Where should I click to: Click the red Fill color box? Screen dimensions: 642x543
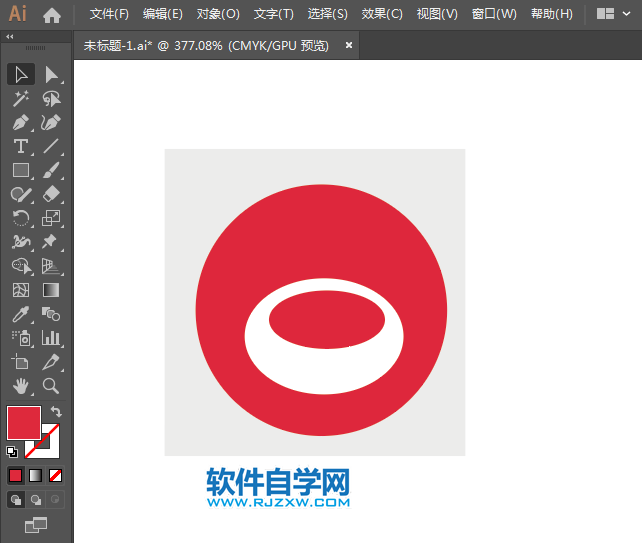pos(24,423)
